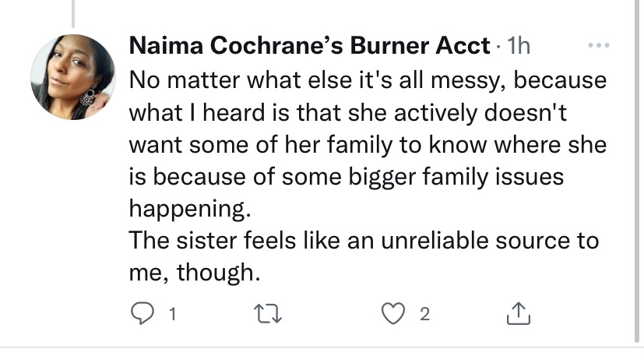Image resolution: width=644 pixels, height=360 pixels.
Task: Click the reply count number 1
Action: pyautogui.click(x=171, y=316)
